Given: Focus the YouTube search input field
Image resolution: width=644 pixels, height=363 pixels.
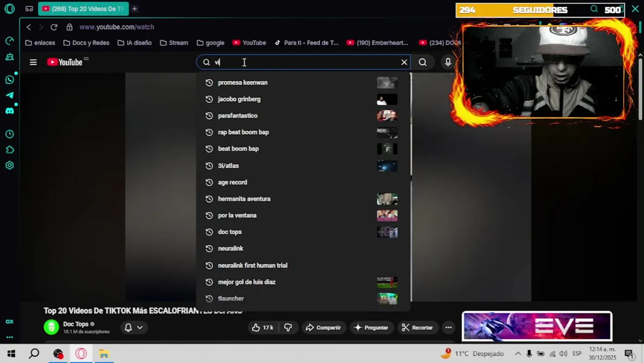Looking at the screenshot, I should pos(303,62).
